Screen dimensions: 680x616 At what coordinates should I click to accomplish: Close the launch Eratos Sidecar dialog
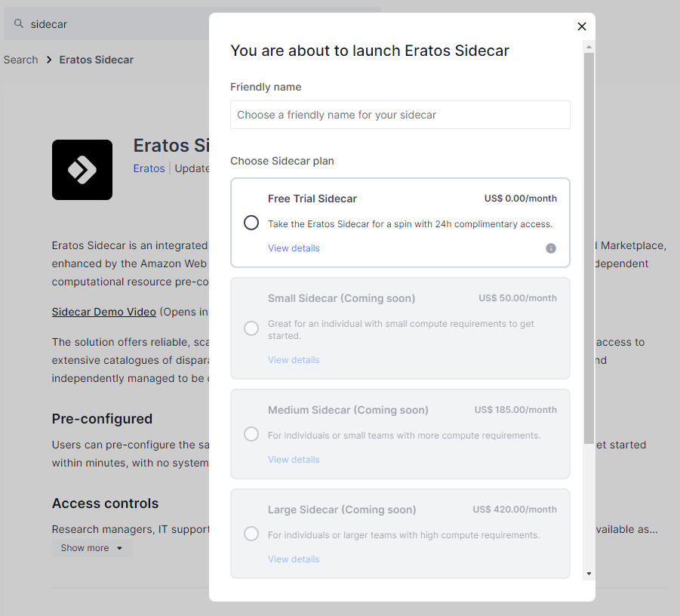(582, 26)
